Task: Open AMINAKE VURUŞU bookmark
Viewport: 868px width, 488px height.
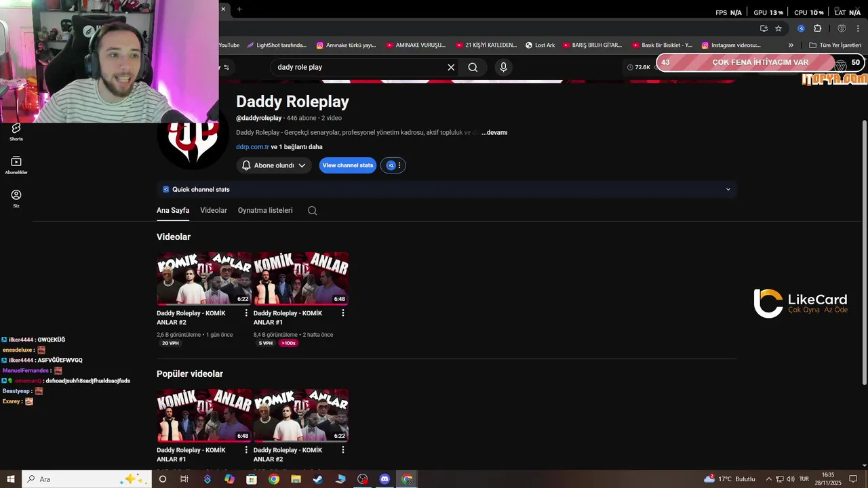Action: [x=416, y=45]
